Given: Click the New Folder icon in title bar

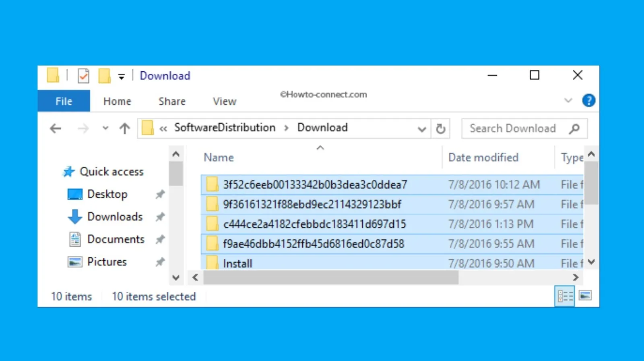Looking at the screenshot, I should click(104, 76).
